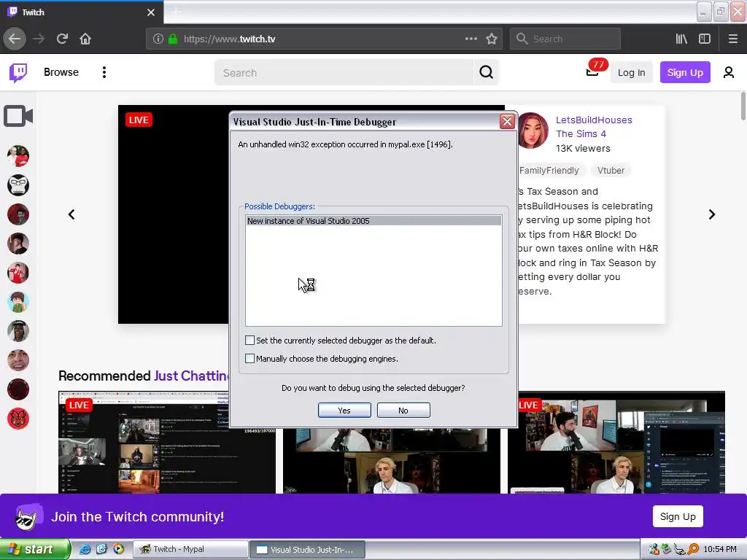Click the Twitch logo home icon

(18, 72)
